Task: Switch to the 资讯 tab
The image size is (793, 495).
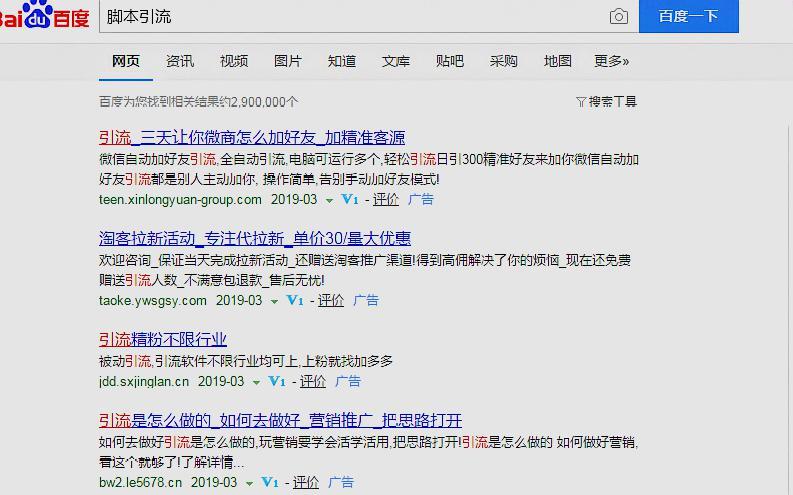Action: (x=180, y=61)
